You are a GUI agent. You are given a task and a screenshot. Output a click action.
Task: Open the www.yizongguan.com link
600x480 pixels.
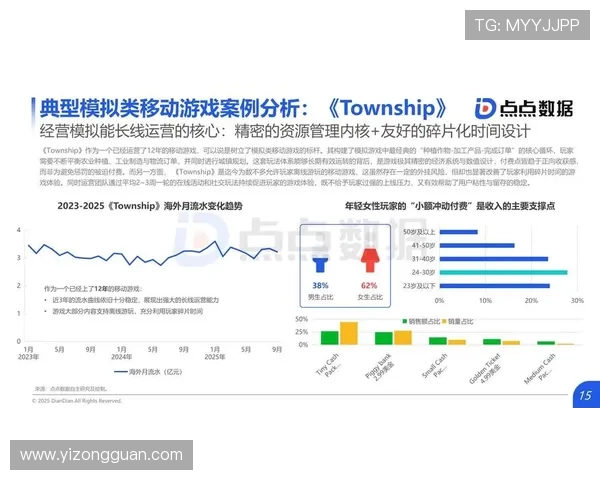tap(101, 455)
